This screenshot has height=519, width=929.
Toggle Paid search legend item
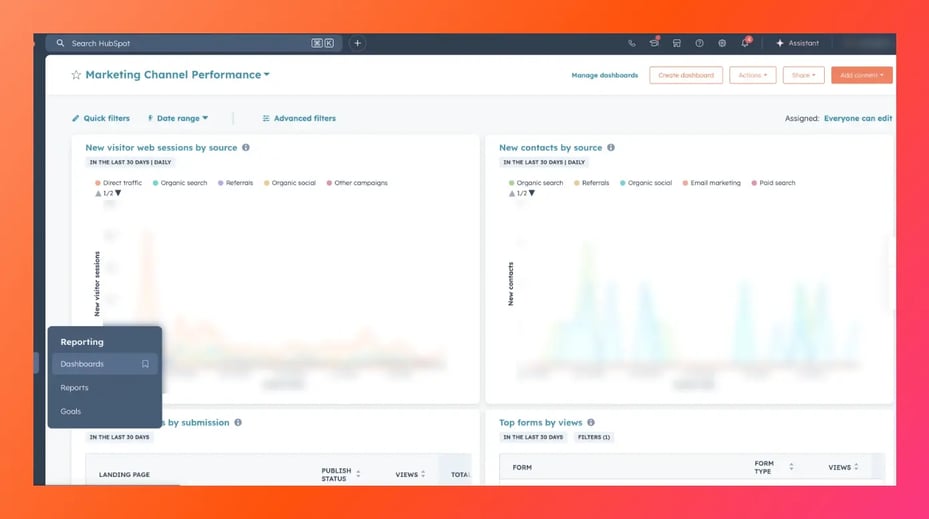click(x=773, y=183)
